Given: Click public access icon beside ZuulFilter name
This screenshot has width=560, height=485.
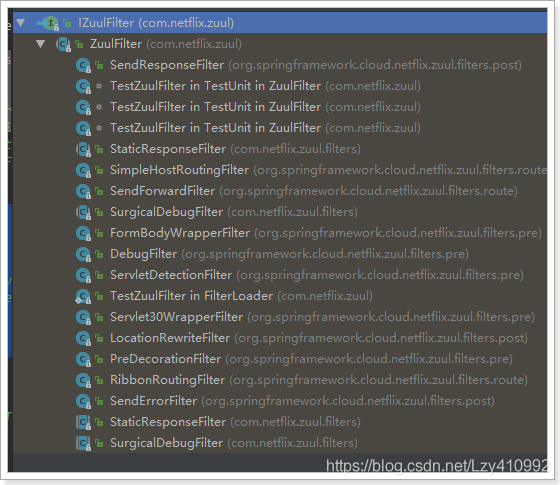Looking at the screenshot, I should pos(79,44).
